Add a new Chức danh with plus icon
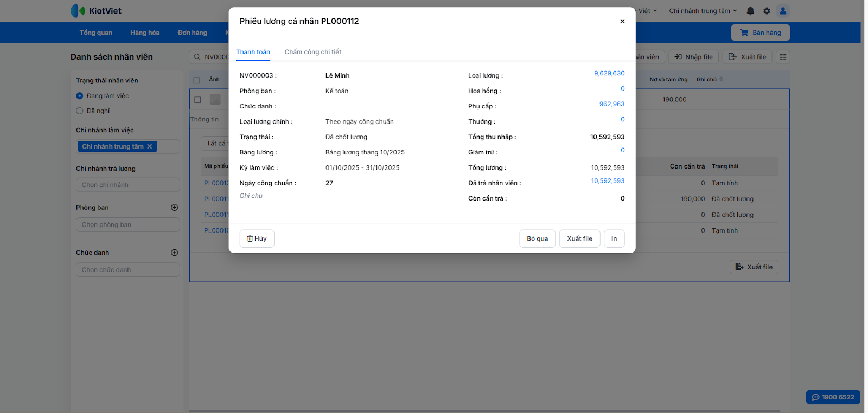 pyautogui.click(x=175, y=253)
